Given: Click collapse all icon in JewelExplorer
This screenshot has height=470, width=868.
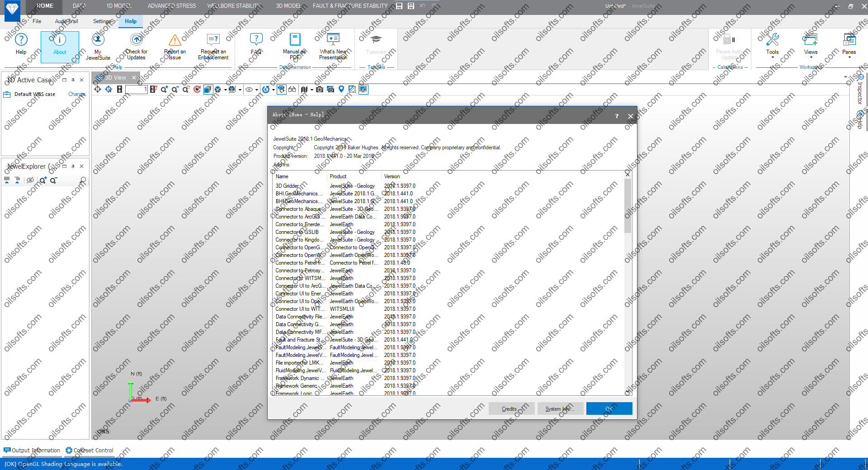Looking at the screenshot, I should (x=7, y=180).
